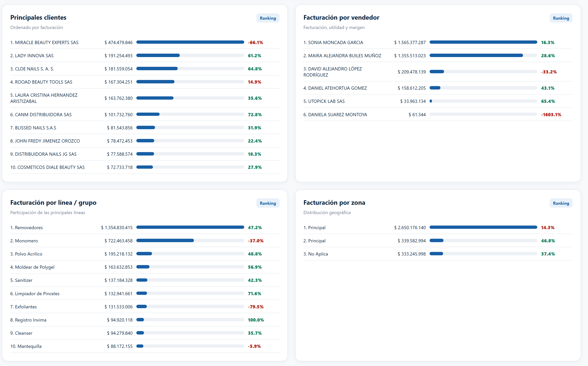
Task: Click the amount $ 191.254.493
Action: (119, 56)
